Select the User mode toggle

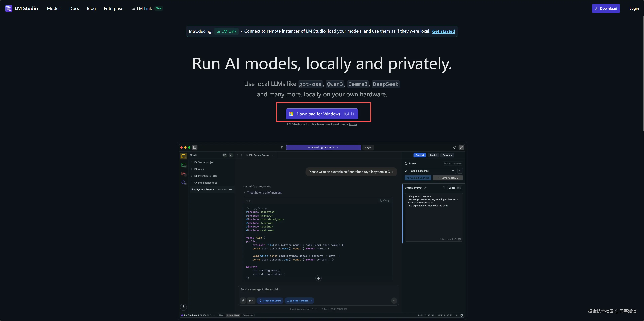click(x=221, y=315)
